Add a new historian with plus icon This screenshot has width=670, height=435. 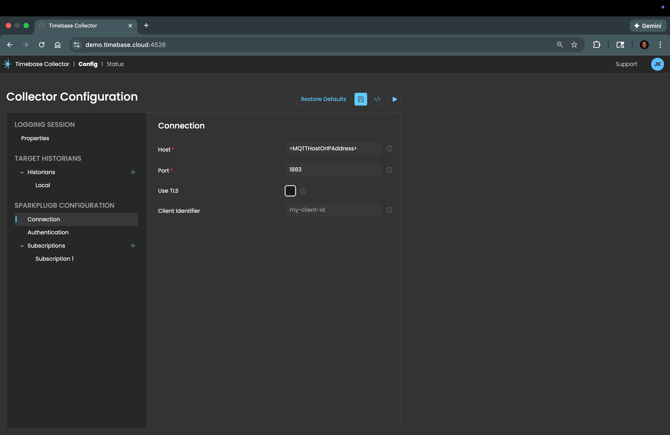click(x=133, y=172)
